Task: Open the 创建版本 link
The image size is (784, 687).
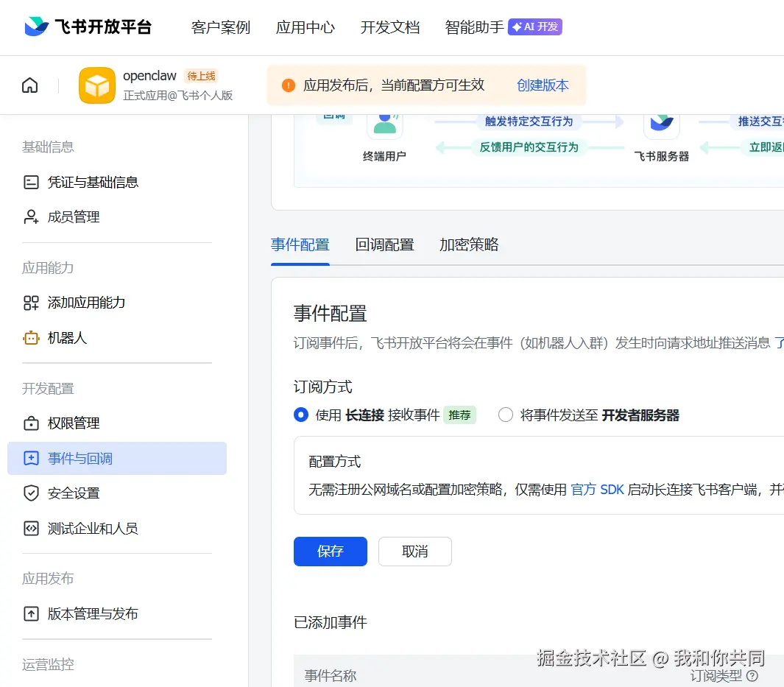Action: click(543, 85)
